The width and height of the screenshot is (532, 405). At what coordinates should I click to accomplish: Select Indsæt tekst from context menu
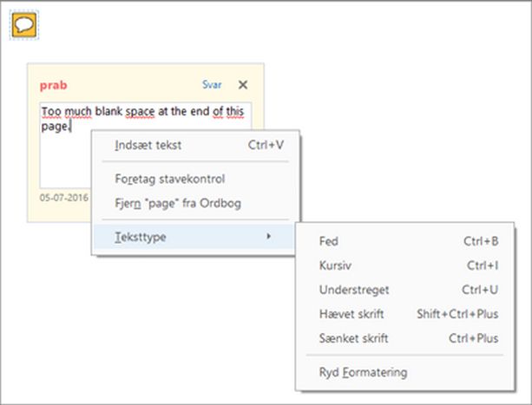click(x=148, y=145)
